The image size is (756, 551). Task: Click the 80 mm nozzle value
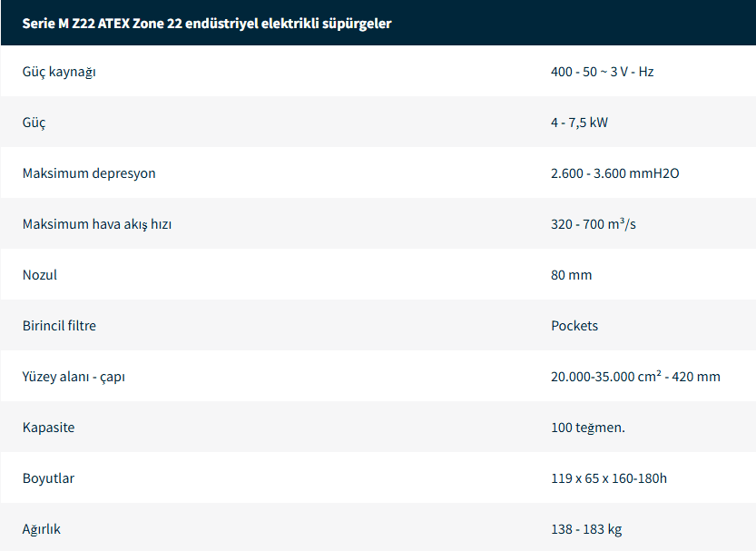click(x=571, y=275)
